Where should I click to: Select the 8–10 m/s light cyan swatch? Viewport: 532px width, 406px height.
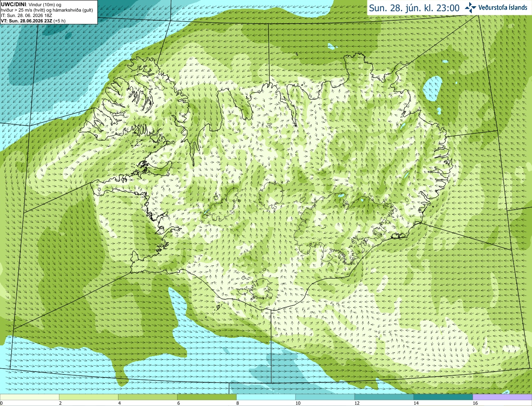click(266, 397)
